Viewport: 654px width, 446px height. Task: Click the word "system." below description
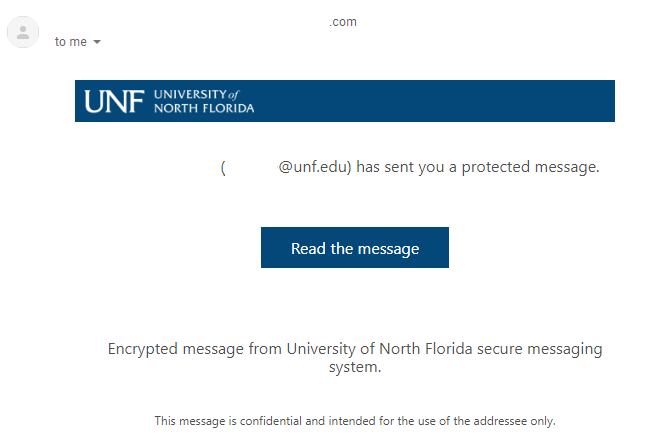tap(355, 367)
